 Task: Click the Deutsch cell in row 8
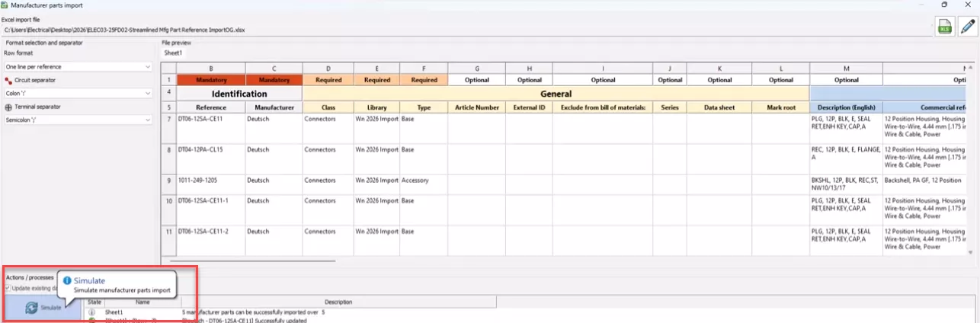[274, 159]
